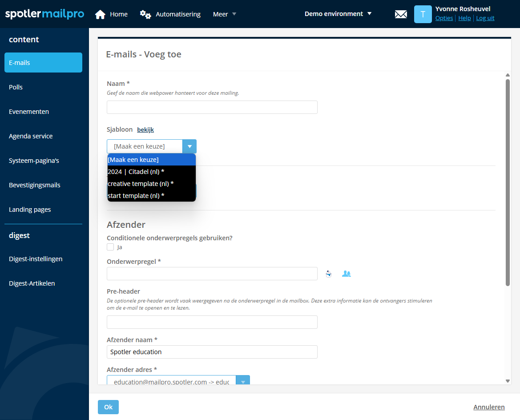Click the user avatar with letter T
Image resolution: width=520 pixels, height=420 pixels.
click(423, 14)
